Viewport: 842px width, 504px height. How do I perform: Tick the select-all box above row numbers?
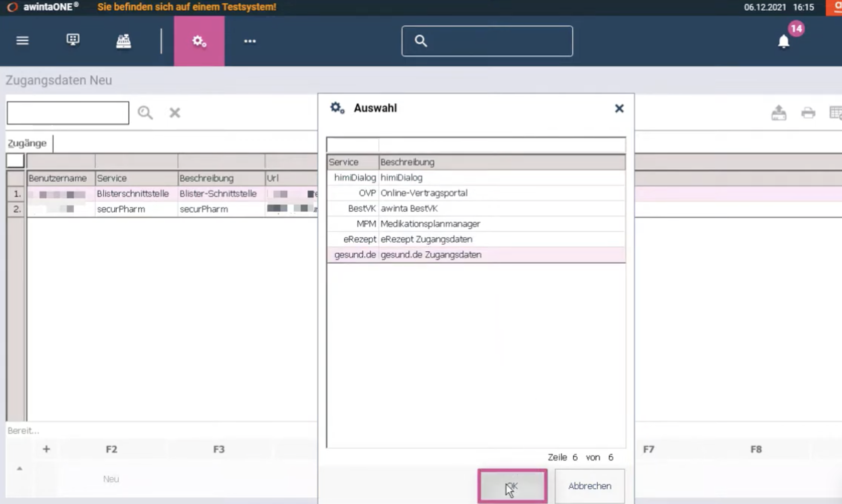[x=15, y=161]
